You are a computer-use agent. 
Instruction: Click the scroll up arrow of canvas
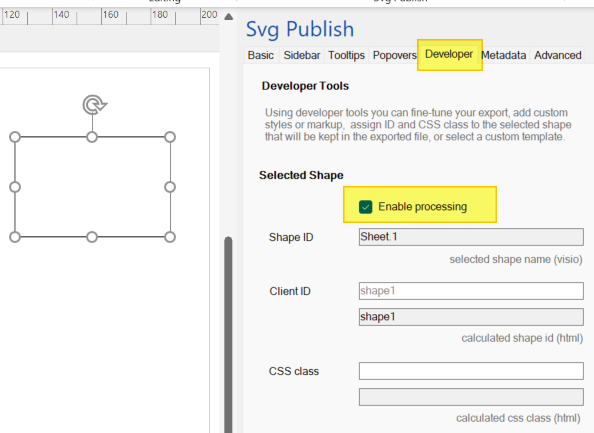[228, 17]
